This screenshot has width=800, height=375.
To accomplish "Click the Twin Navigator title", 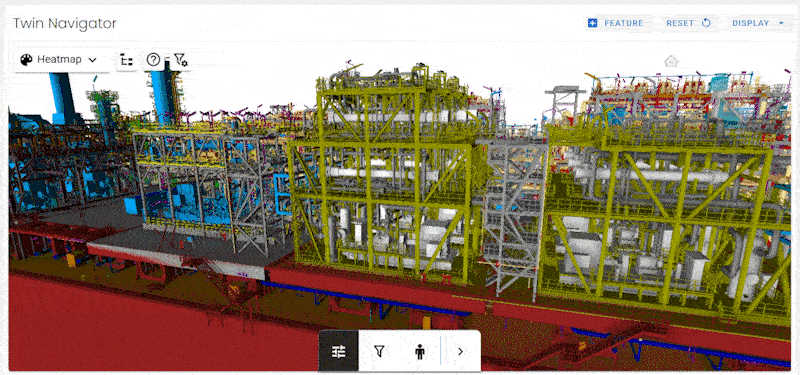I will [65, 23].
